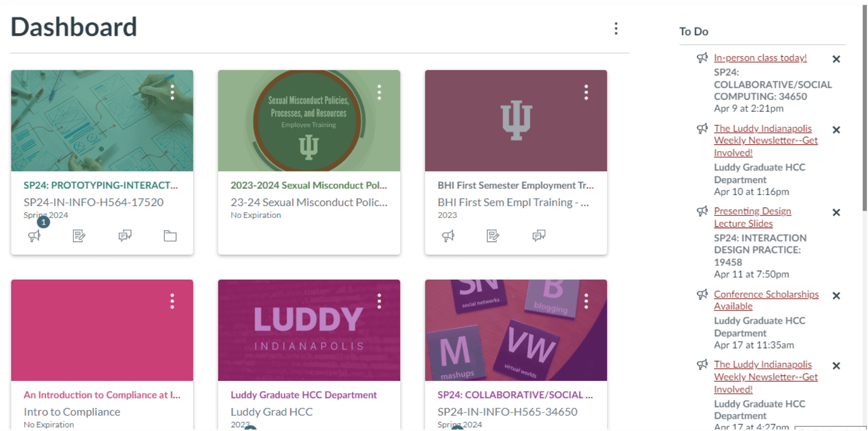The image size is (868, 431).
Task: Open the Dashboard options kebab menu
Action: click(616, 29)
